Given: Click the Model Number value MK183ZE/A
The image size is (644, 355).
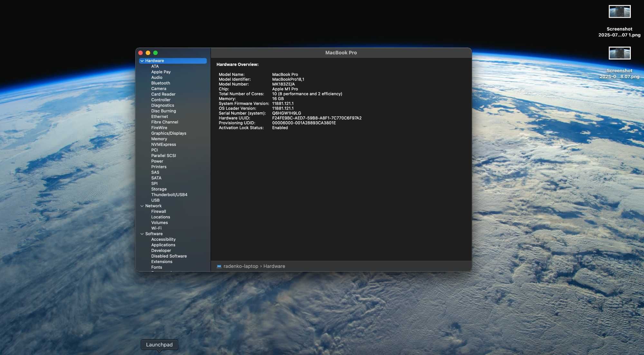Looking at the screenshot, I should point(283,84).
